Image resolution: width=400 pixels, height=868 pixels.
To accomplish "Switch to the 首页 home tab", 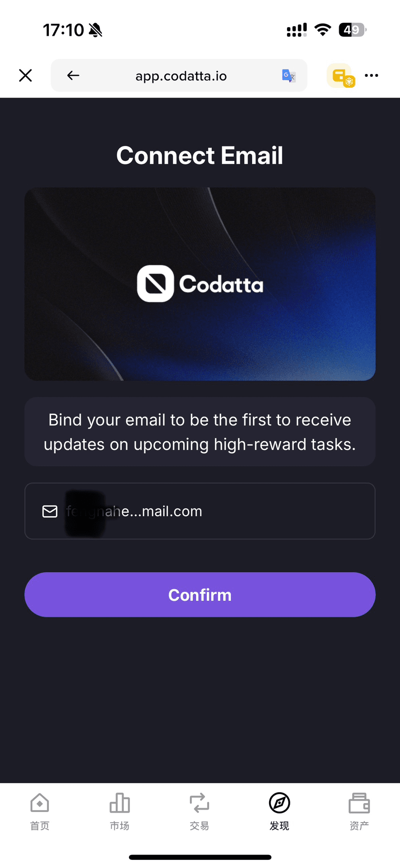I will [x=40, y=812].
